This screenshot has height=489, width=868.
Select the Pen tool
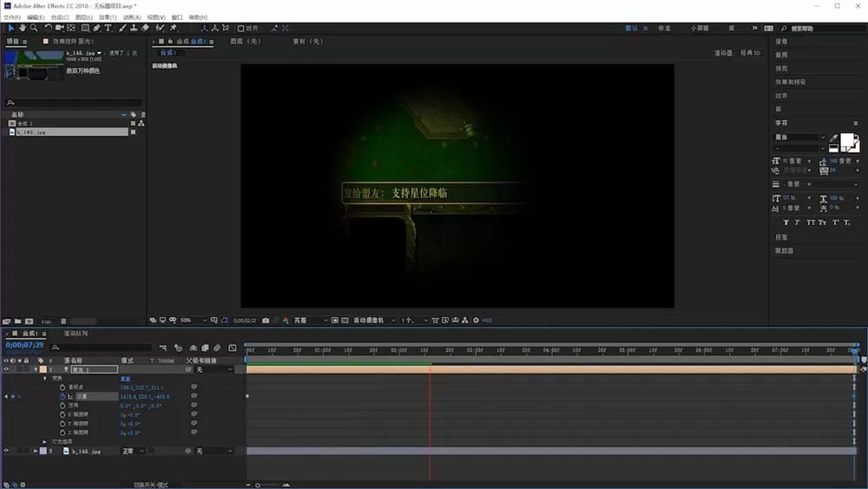97,28
